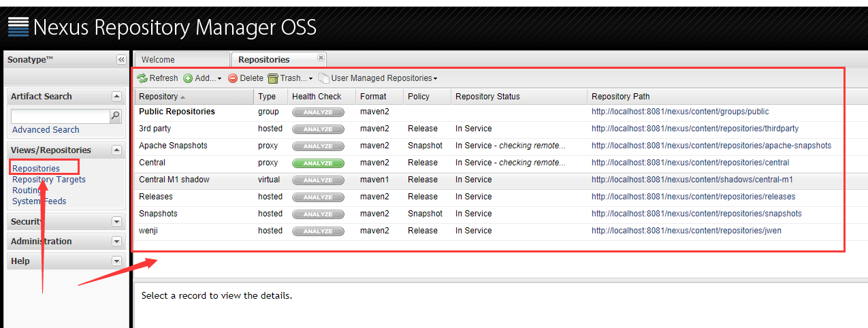The image size is (868, 328).
Task: Sort by Format column header
Action: point(380,97)
